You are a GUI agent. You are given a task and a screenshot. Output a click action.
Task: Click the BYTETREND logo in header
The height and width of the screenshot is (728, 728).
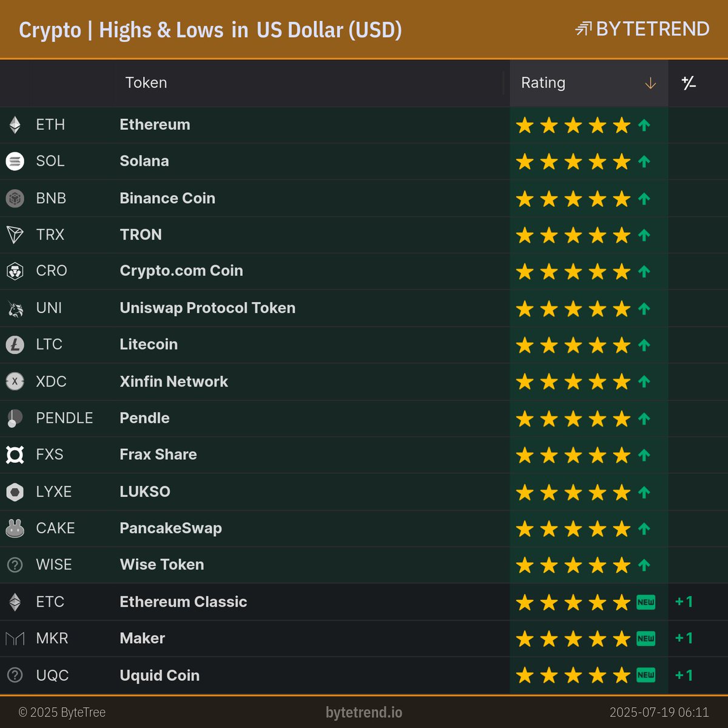pos(642,29)
